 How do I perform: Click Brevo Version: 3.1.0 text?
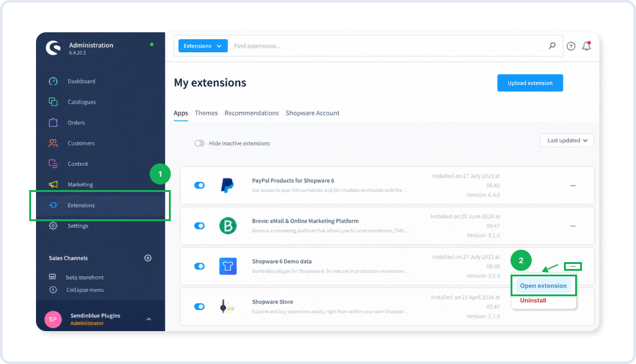(x=483, y=235)
